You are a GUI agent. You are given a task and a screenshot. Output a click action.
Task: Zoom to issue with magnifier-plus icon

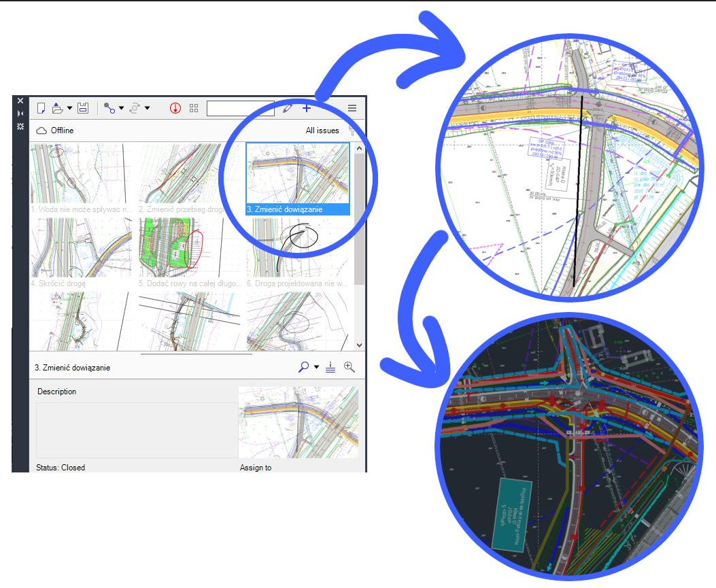[x=350, y=367]
